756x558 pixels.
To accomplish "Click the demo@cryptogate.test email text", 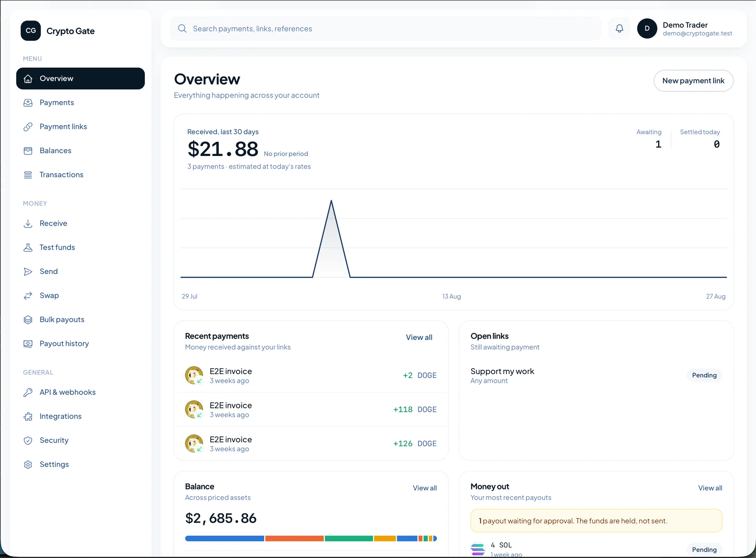I will (x=697, y=33).
